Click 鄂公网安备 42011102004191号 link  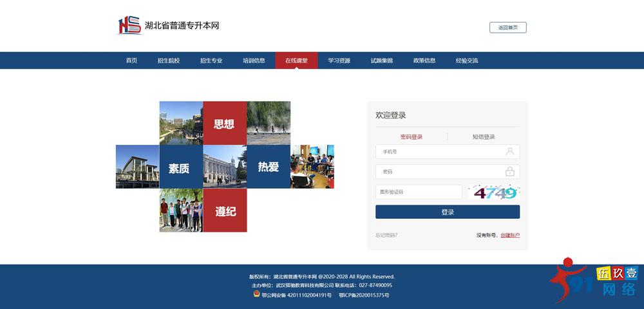click(296, 295)
